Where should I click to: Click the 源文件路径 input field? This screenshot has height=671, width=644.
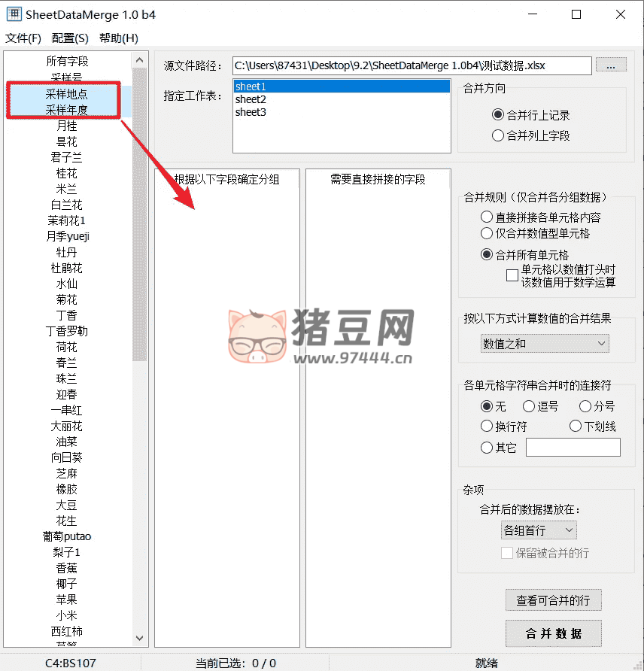click(412, 65)
